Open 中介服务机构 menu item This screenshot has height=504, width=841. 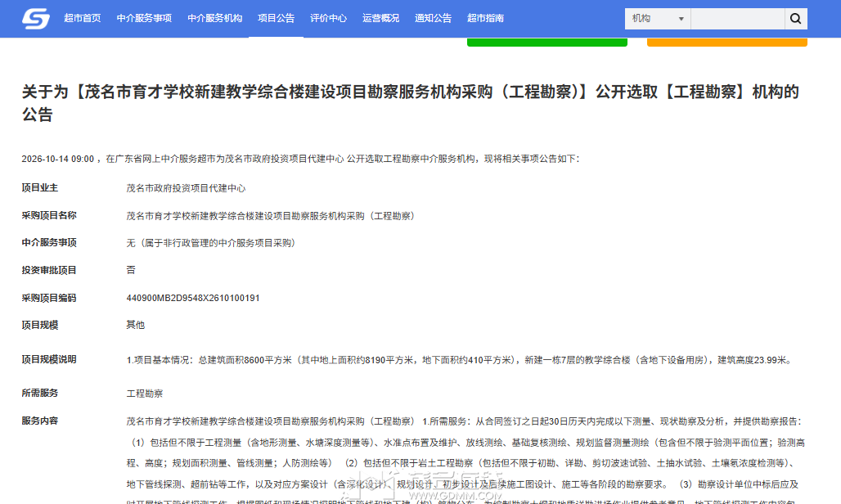(215, 18)
